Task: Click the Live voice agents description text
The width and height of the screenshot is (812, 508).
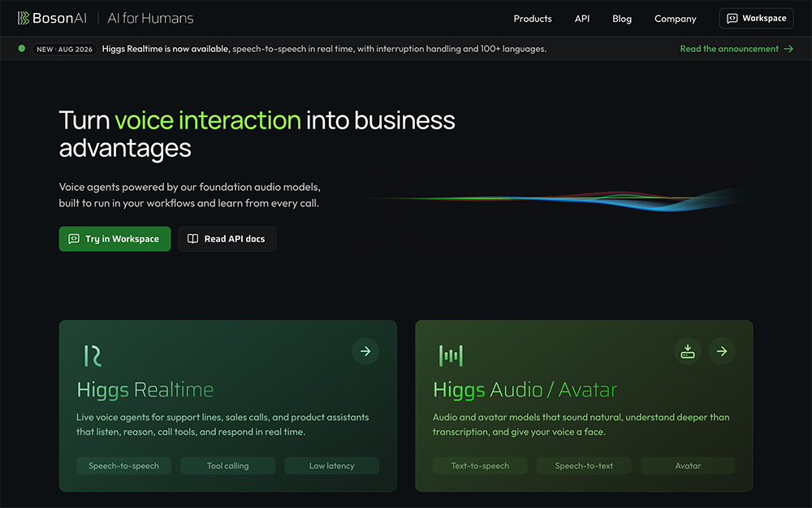Action: click(222, 424)
